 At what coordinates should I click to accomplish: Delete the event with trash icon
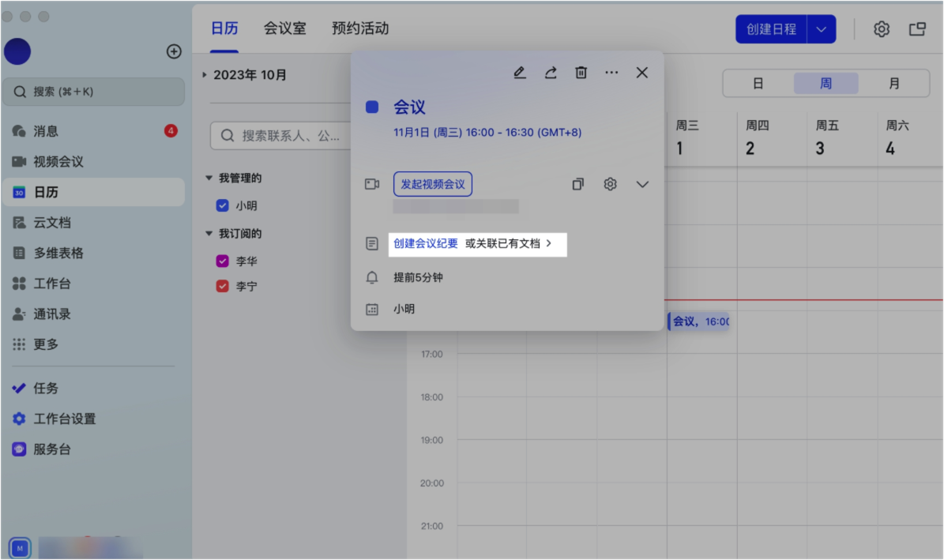[x=581, y=73]
